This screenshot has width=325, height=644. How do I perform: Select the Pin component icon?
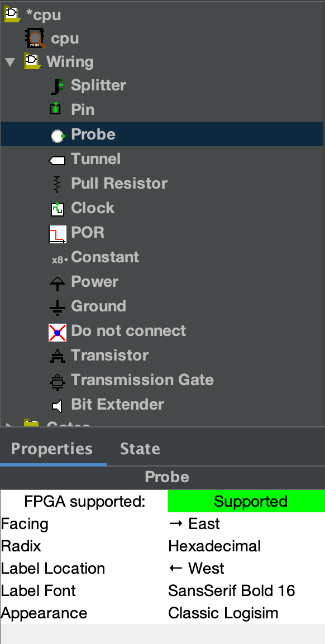56,109
